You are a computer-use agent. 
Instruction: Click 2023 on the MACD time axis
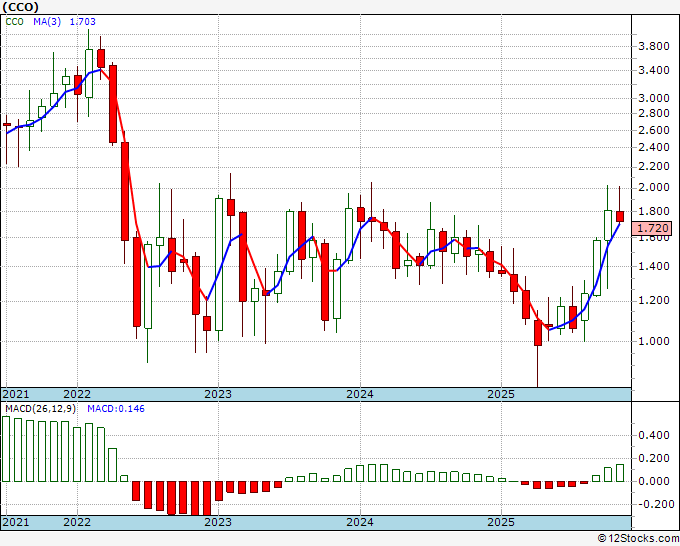tap(218, 522)
